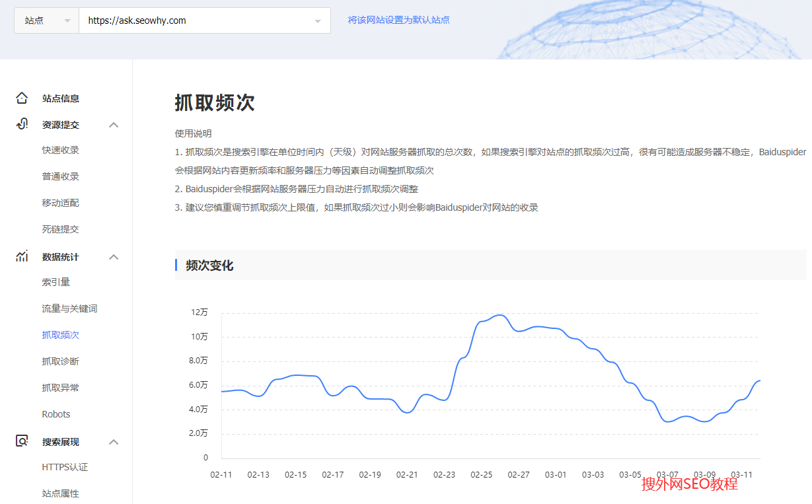Click 将该网站设置为默认站点 link
Viewport: 812px width, 504px height.
click(398, 20)
